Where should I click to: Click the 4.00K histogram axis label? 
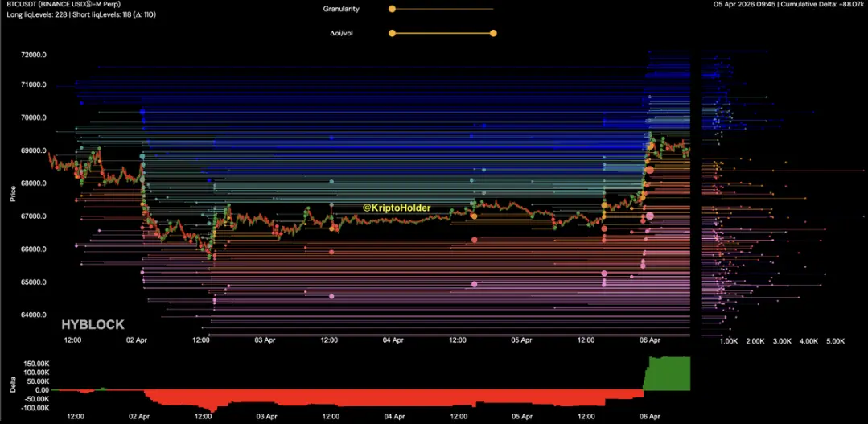[808, 341]
